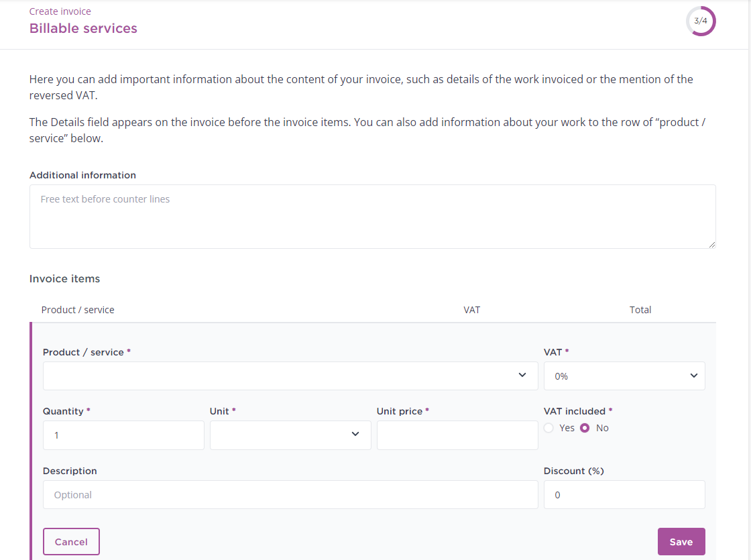This screenshot has width=751, height=560.
Task: Click the Invoice items heading
Action: [64, 278]
